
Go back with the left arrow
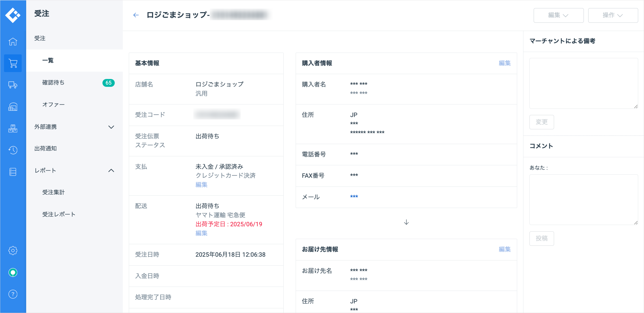136,15
